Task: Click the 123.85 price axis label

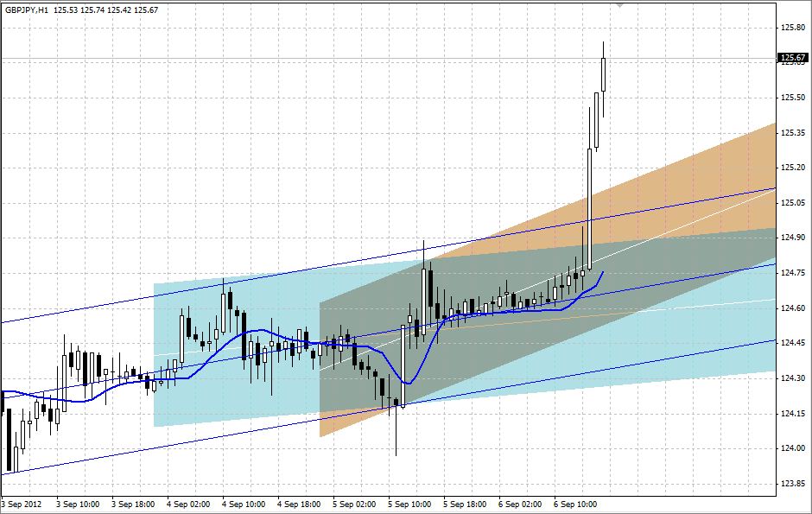Action: 792,484
